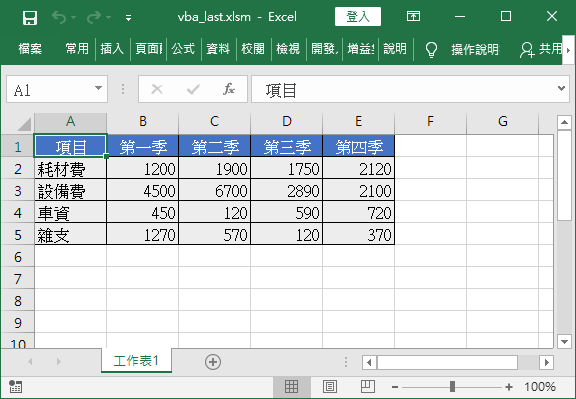Select the 第一季 header cell

(x=143, y=147)
